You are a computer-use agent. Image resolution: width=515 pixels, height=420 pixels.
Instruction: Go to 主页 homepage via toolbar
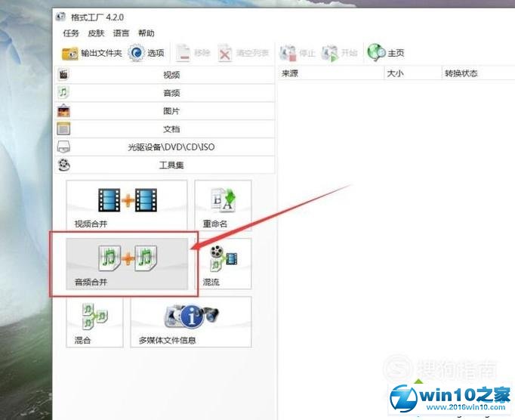(386, 53)
